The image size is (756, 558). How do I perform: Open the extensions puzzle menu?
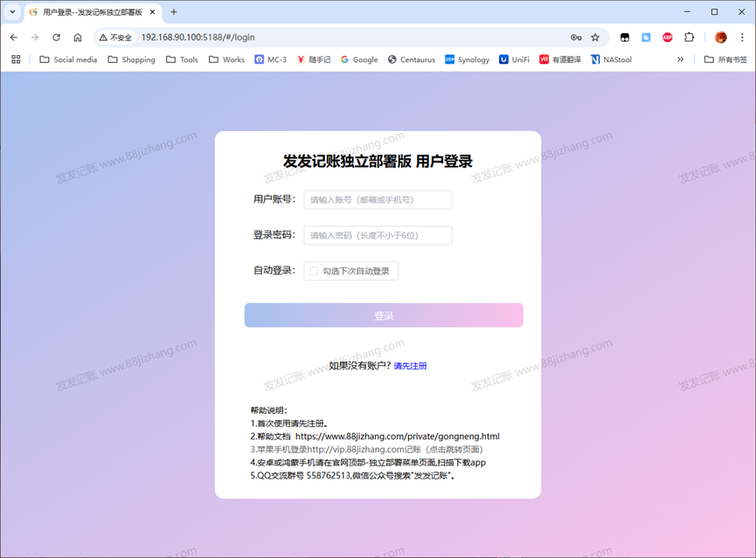[689, 37]
